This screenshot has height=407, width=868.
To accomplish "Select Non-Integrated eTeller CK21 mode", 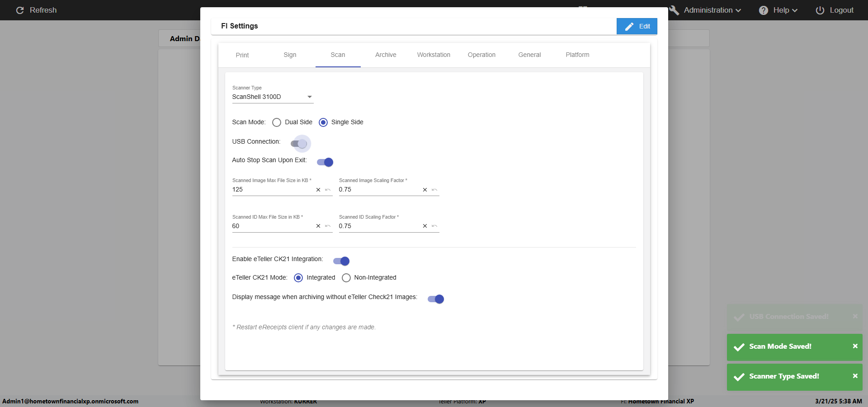I will 346,278.
